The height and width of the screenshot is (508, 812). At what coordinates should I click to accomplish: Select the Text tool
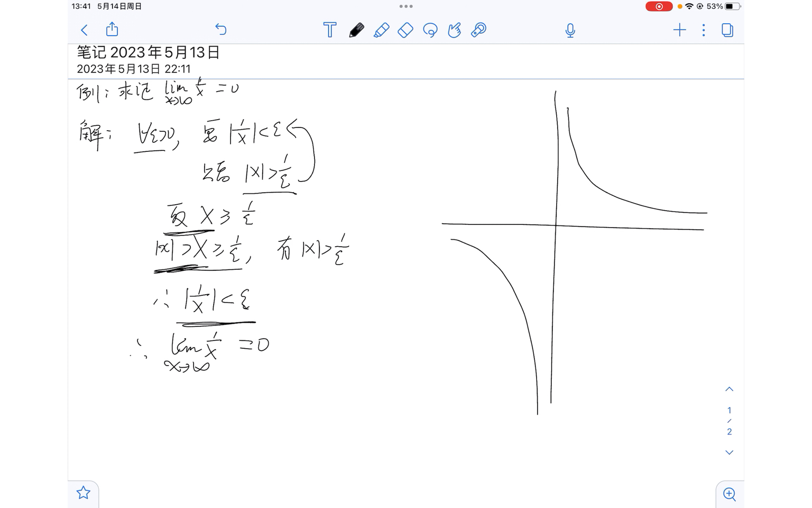[330, 30]
